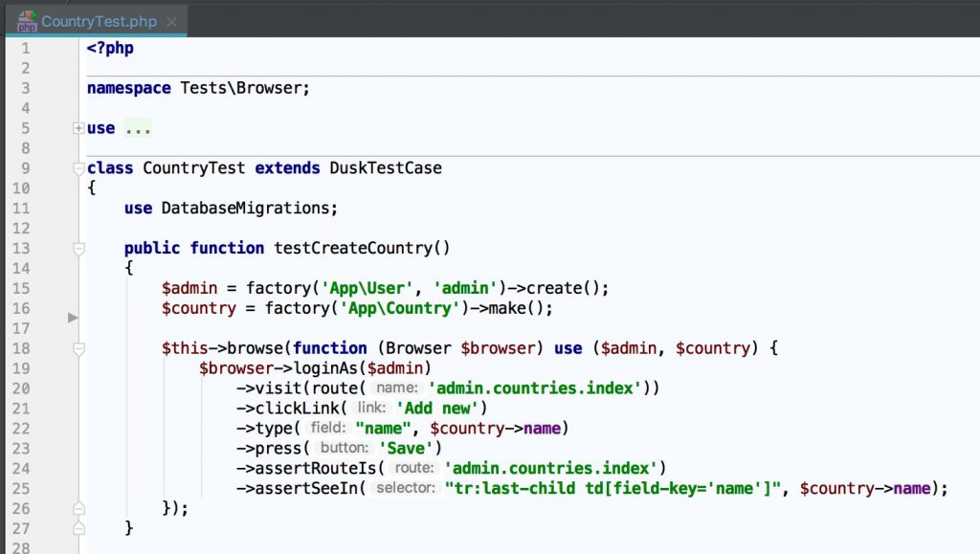The height and width of the screenshot is (554, 980).
Task: Click the gutter arrow icon near line 16
Action: click(x=73, y=318)
